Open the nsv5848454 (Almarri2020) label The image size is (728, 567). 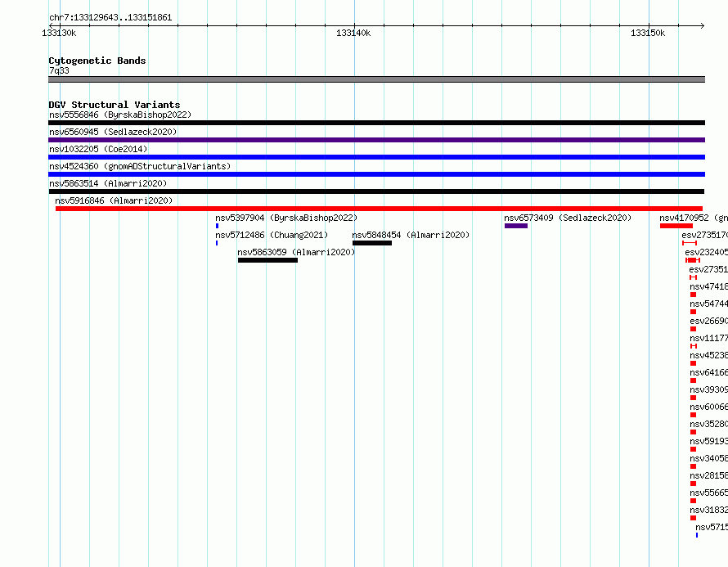click(x=411, y=235)
